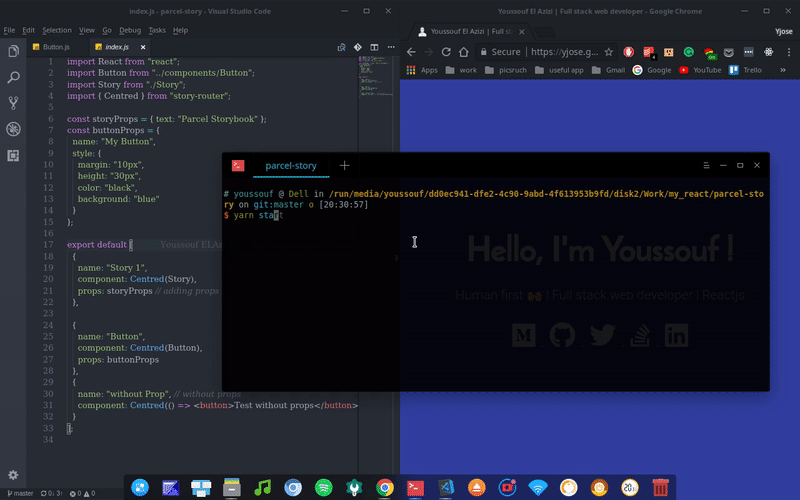Screen dimensions: 800x500
Task: Open the picsruch bookmarks folder
Action: pos(506,70)
